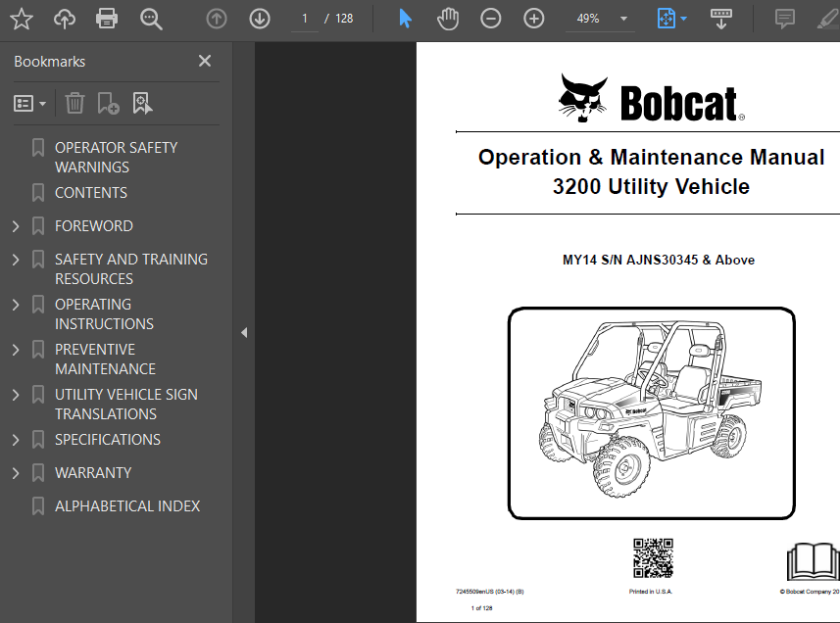Jump to CONTENTS bookmark

coord(91,193)
